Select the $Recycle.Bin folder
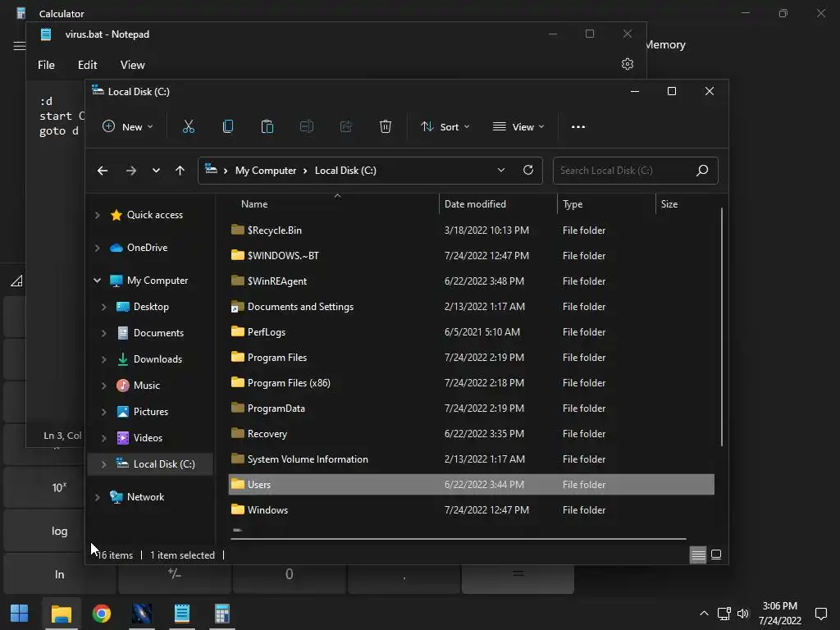 [472, 231]
